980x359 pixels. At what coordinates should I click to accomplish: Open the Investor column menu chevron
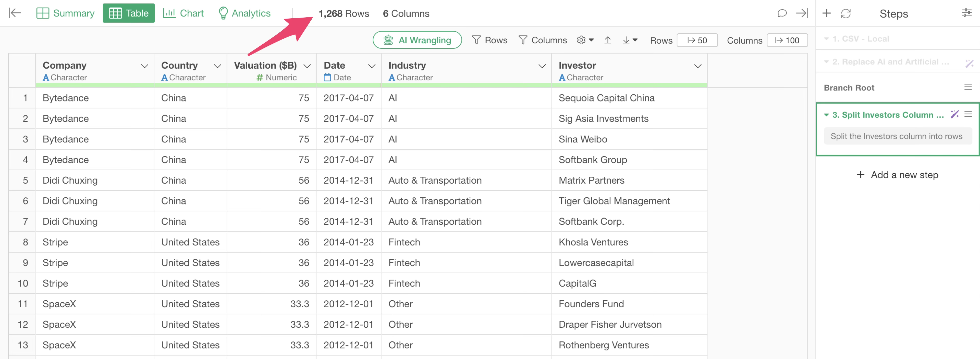pos(697,66)
